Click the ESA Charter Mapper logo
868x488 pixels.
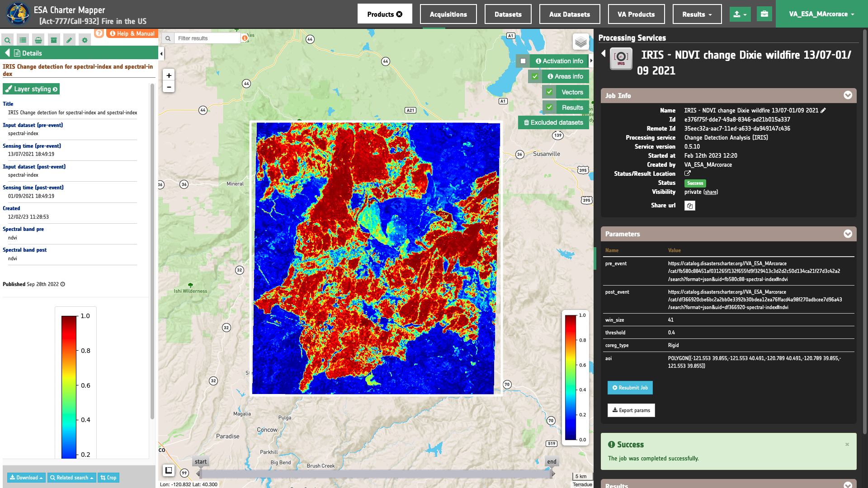point(18,14)
